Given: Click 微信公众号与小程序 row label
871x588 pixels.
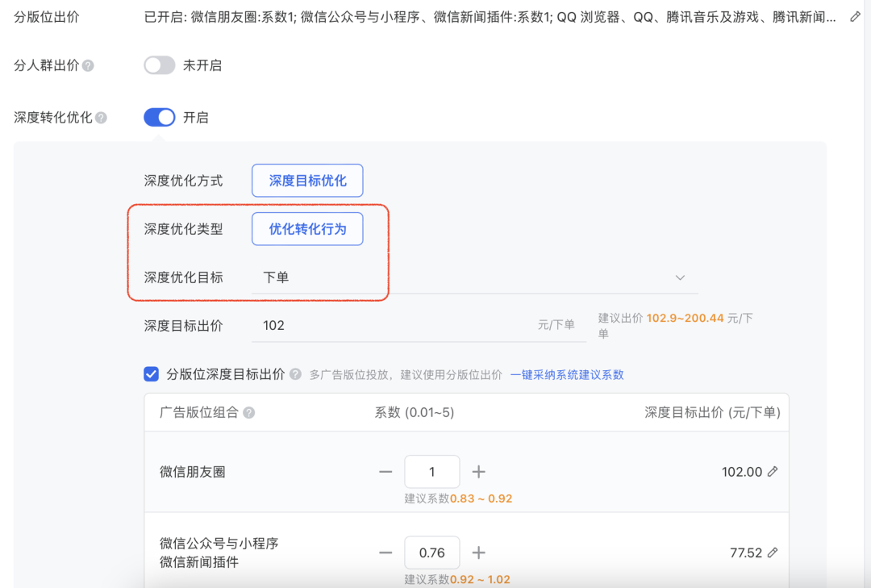Looking at the screenshot, I should [219, 544].
